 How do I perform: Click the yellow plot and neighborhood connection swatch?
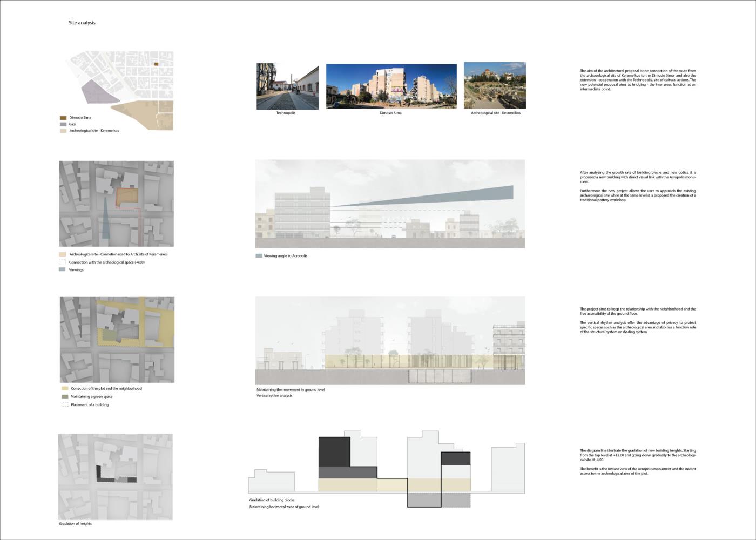[65, 388]
